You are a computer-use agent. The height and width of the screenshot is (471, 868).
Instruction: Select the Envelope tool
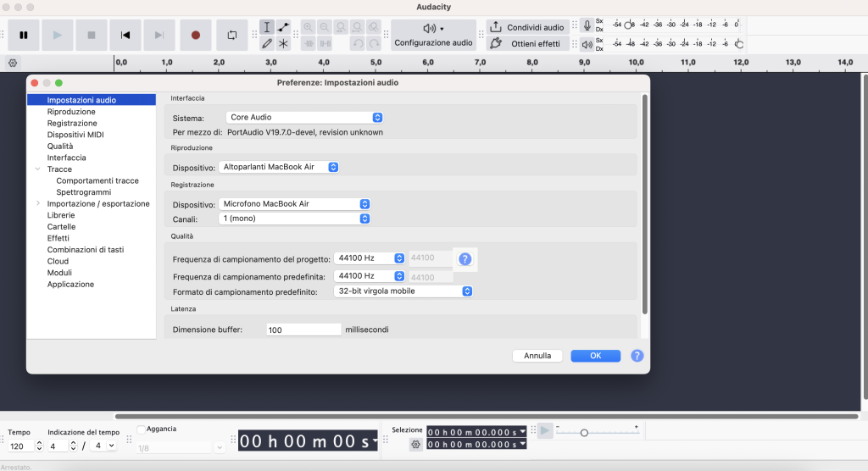coord(283,27)
